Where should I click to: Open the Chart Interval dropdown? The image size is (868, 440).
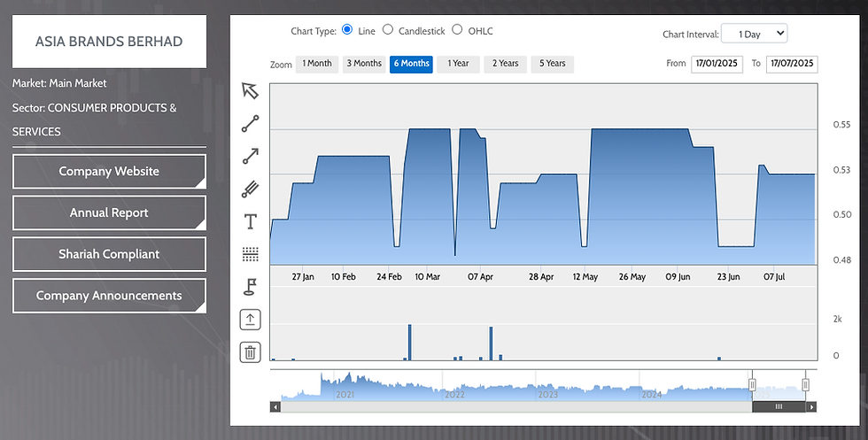[754, 34]
